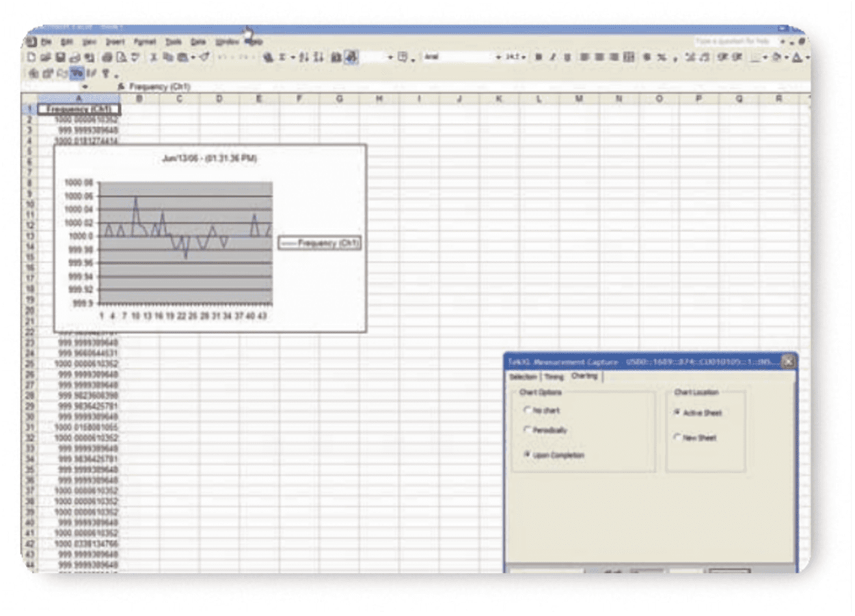Open the Insert menu

[114, 42]
